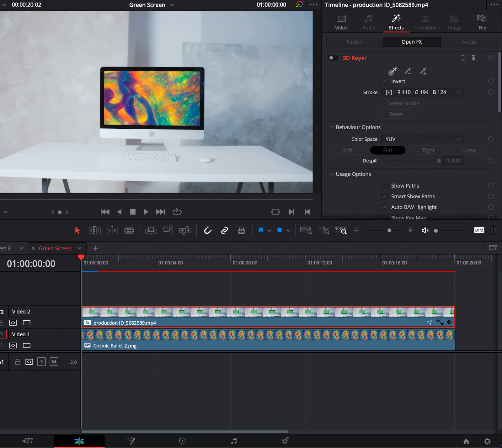Click the Delete Stroke button
Screen dimensions: 502x448
(403, 103)
